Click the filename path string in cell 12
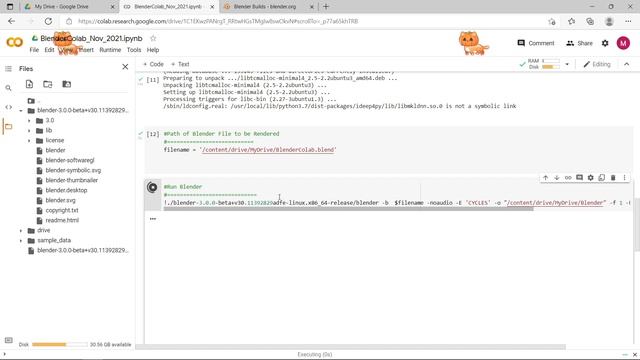This screenshot has height=360, width=640. point(268,150)
